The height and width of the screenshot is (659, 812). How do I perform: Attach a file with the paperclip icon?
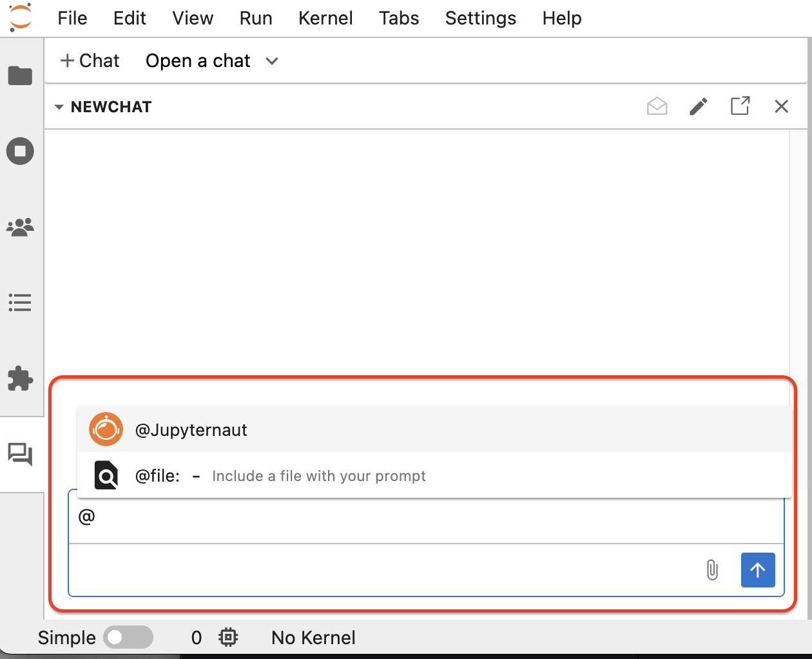point(712,570)
